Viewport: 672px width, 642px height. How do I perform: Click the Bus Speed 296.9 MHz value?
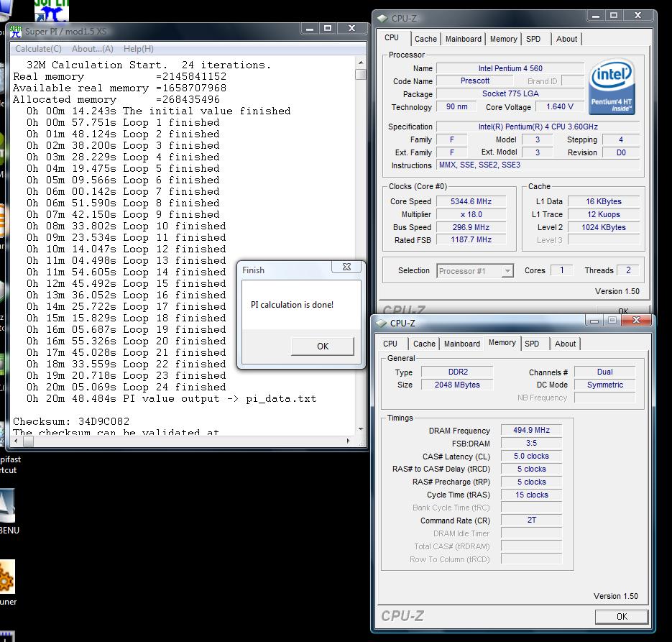click(x=471, y=227)
